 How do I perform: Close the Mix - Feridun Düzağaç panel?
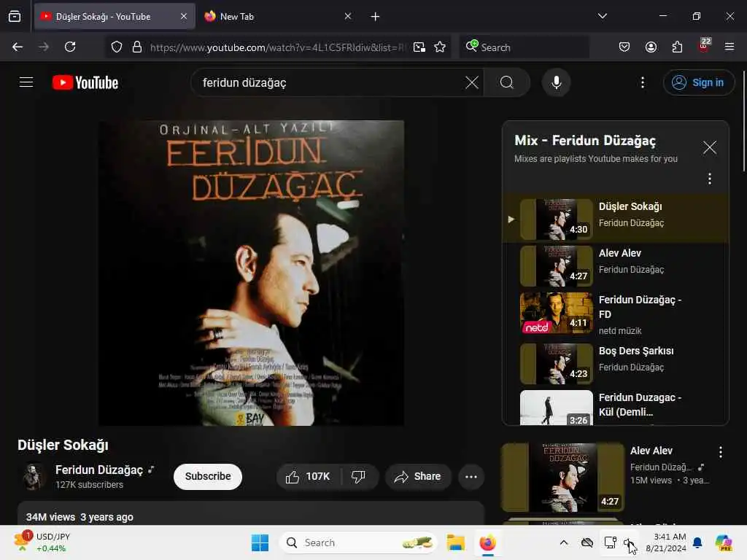(709, 147)
